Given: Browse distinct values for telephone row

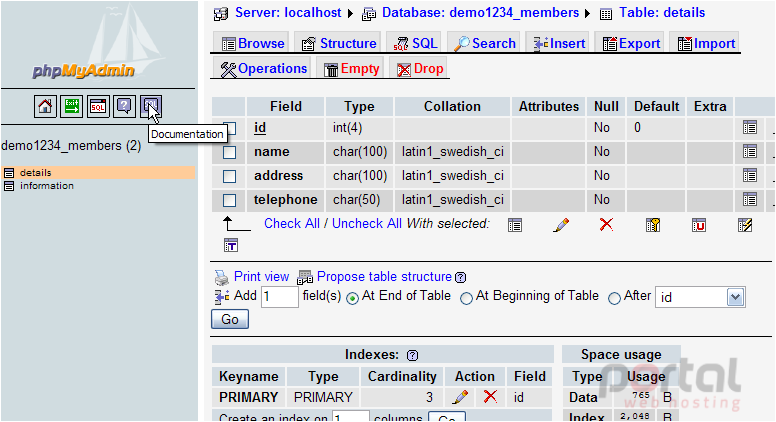Looking at the screenshot, I should (x=750, y=199).
